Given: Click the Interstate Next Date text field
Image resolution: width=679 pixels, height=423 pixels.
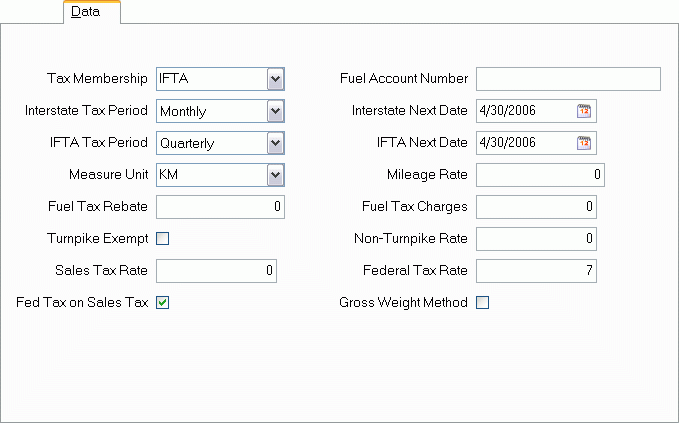Looking at the screenshot, I should pos(524,111).
